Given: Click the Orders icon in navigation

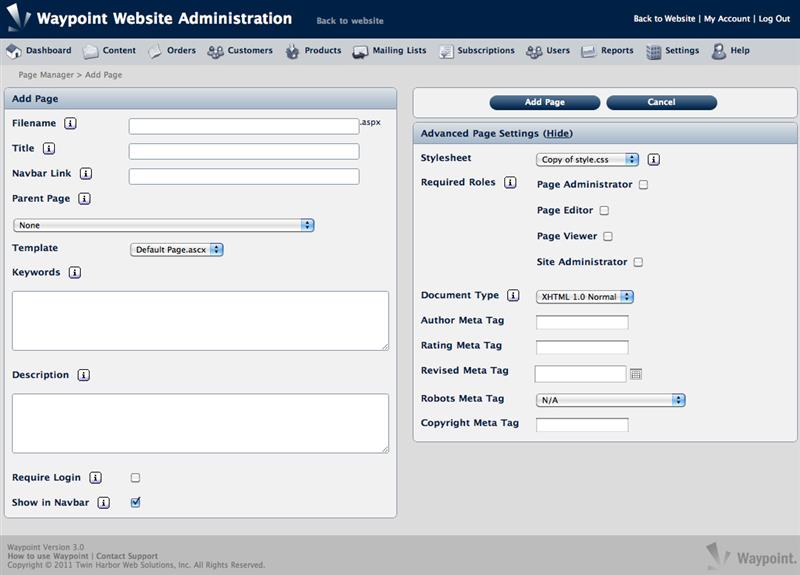Looking at the screenshot, I should (155, 51).
